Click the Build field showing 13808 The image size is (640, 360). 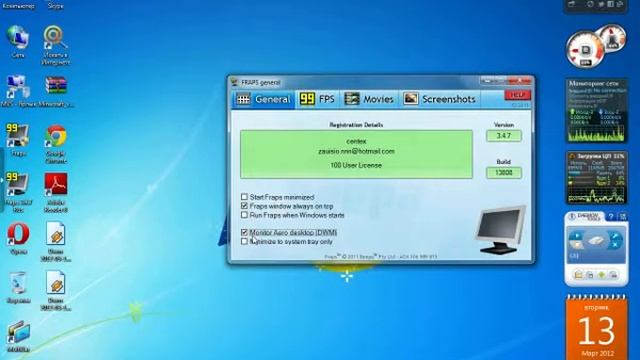pyautogui.click(x=504, y=173)
